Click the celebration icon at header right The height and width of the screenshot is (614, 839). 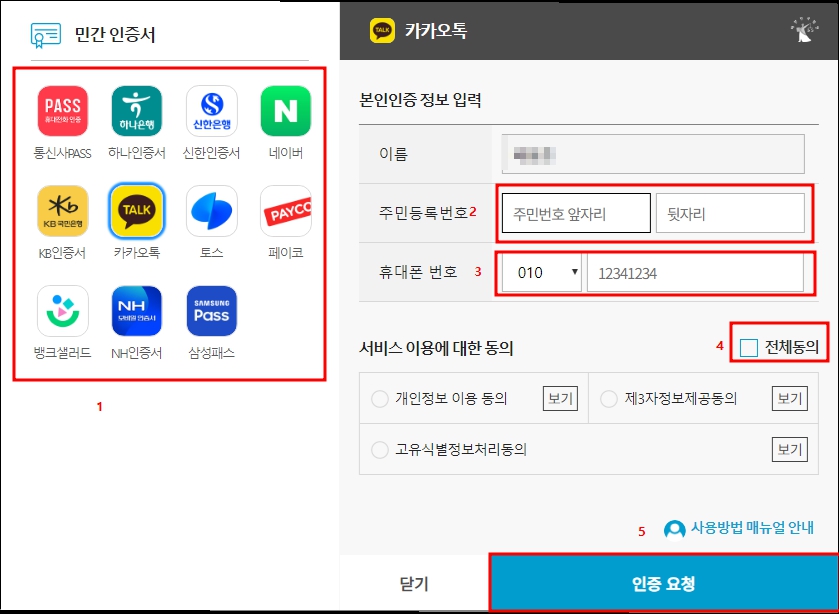tap(804, 30)
